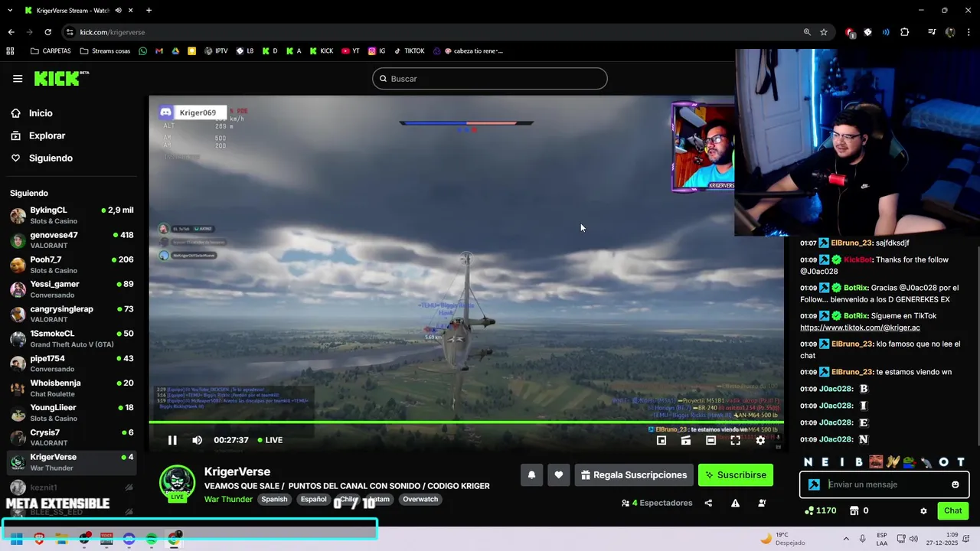Open the TikTok link in chat
The width and height of the screenshot is (980, 551).
tap(860, 328)
